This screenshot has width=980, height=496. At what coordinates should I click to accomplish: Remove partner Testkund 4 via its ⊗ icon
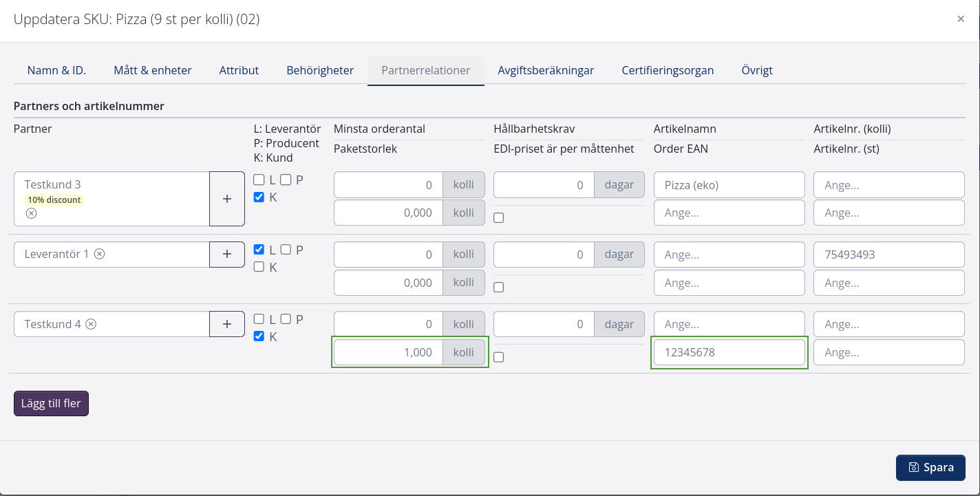point(91,324)
